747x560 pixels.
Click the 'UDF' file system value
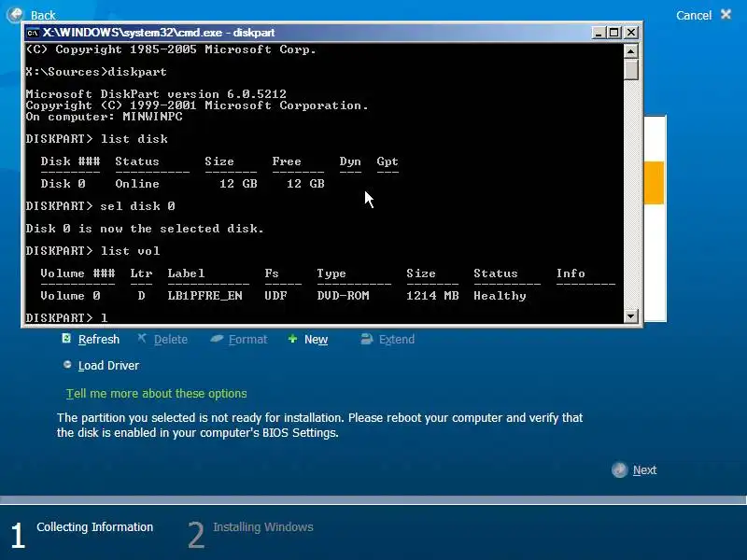275,296
